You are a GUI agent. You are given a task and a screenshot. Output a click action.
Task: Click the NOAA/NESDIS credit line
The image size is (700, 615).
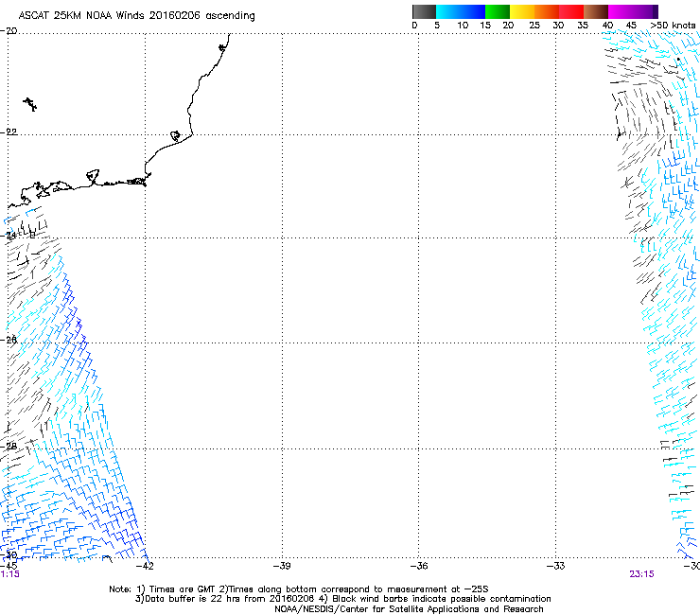(409, 609)
